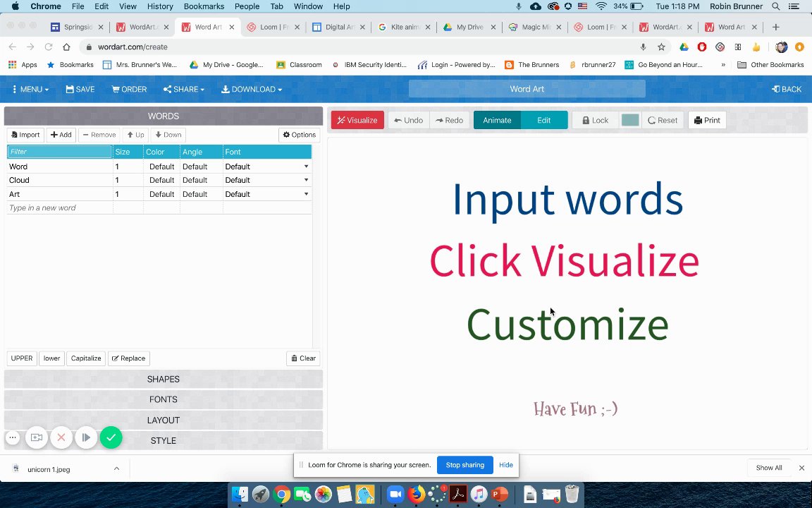The width and height of the screenshot is (812, 508).
Task: Clear all words from list
Action: coord(303,358)
